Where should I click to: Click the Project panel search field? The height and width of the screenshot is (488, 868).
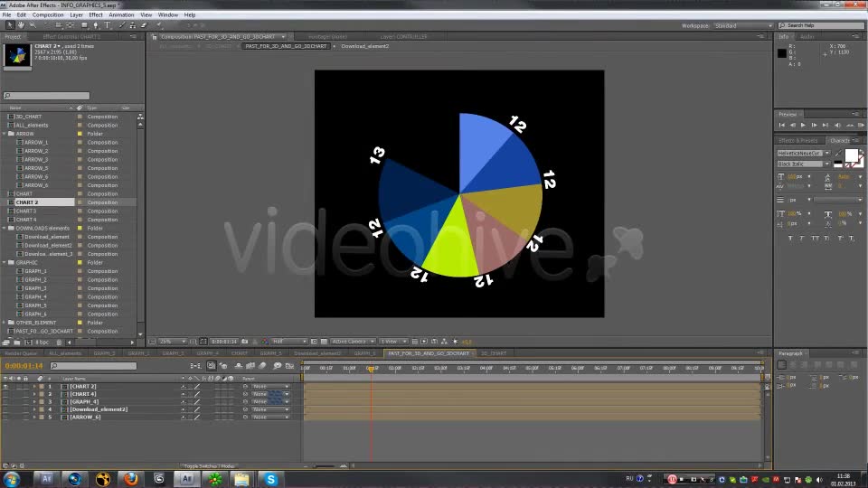pyautogui.click(x=46, y=96)
